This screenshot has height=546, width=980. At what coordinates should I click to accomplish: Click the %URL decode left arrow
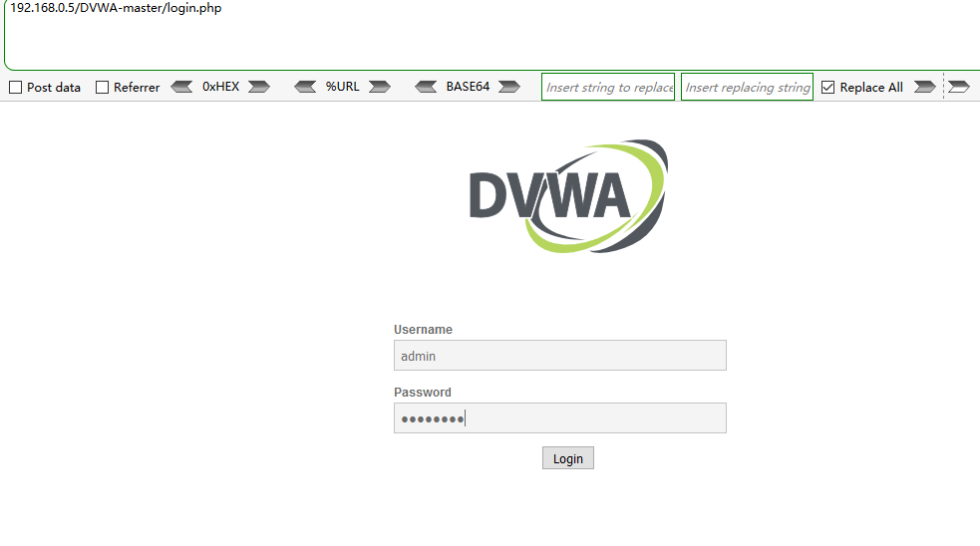tap(305, 87)
